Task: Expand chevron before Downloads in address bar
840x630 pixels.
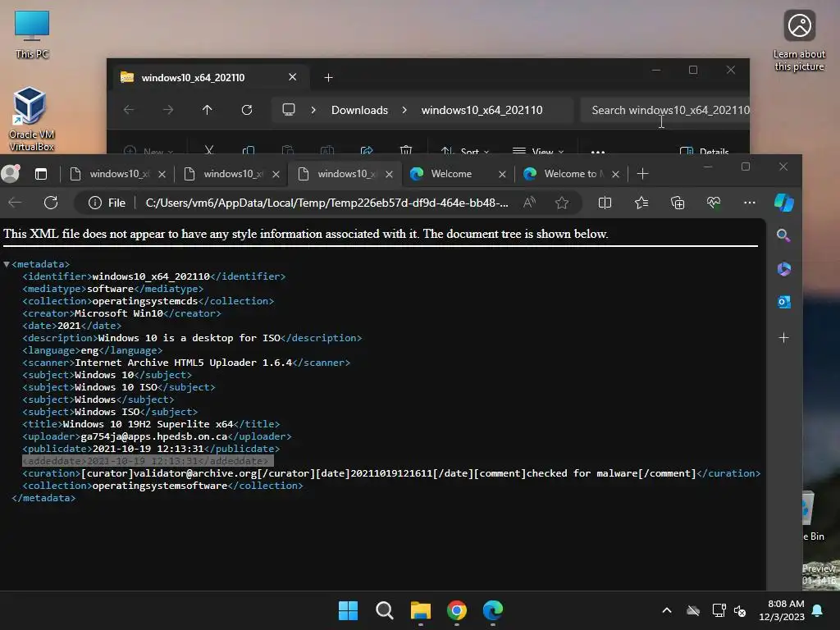Action: click(x=313, y=110)
